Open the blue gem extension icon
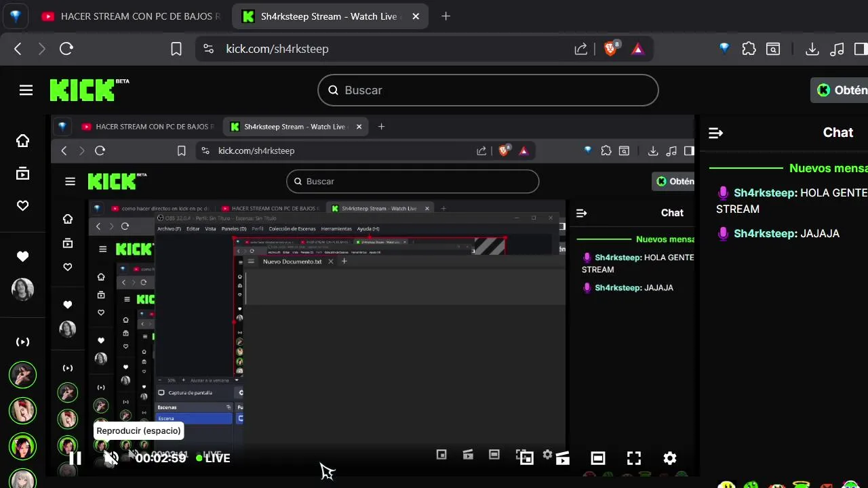This screenshot has width=868, height=488. coord(724,49)
